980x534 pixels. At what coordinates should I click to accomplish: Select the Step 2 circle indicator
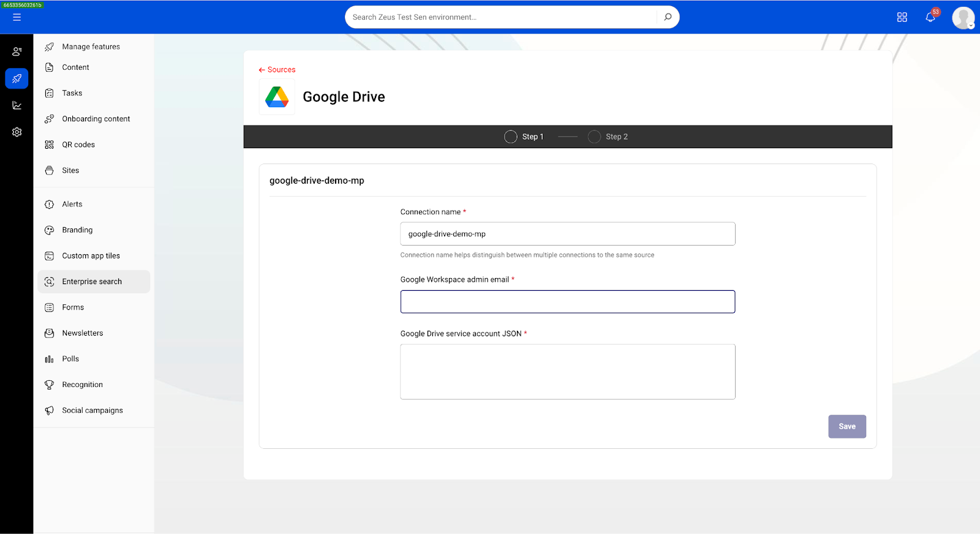coord(594,137)
